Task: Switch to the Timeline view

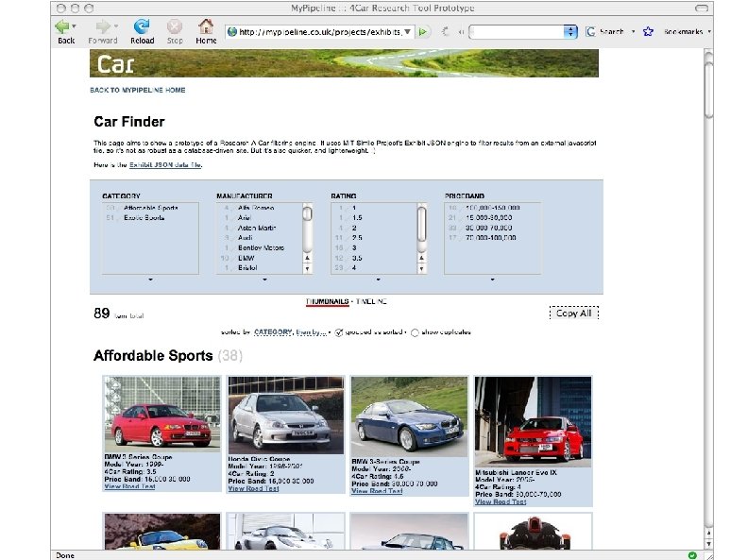Action: pyautogui.click(x=371, y=301)
